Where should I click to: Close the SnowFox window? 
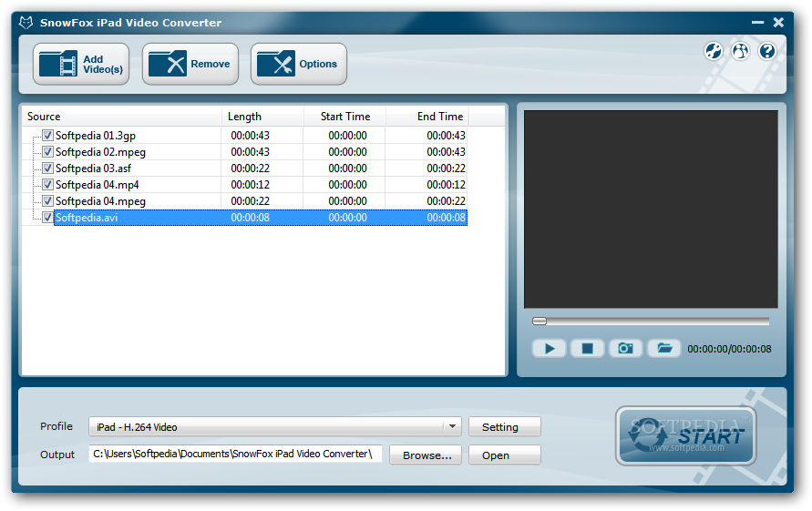tap(778, 22)
